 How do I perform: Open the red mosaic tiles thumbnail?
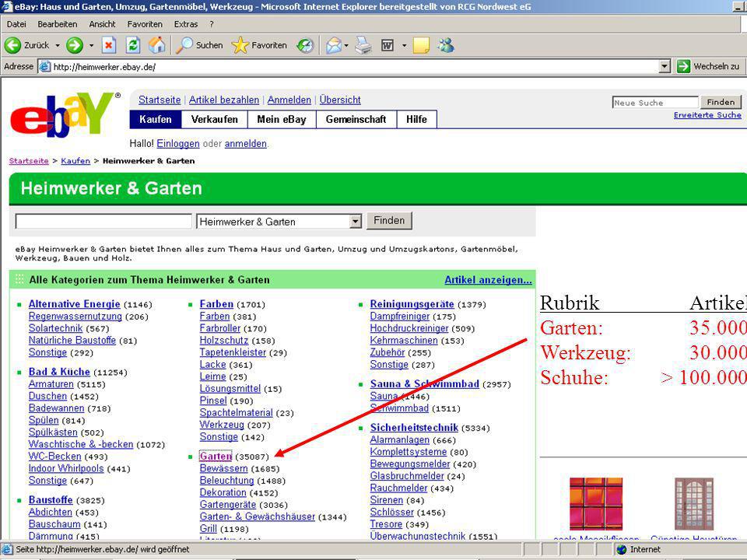596,504
